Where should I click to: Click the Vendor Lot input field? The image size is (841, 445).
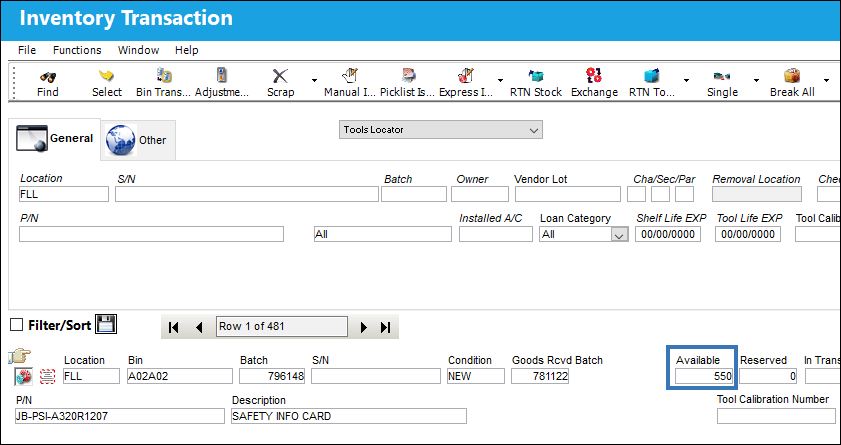click(568, 194)
